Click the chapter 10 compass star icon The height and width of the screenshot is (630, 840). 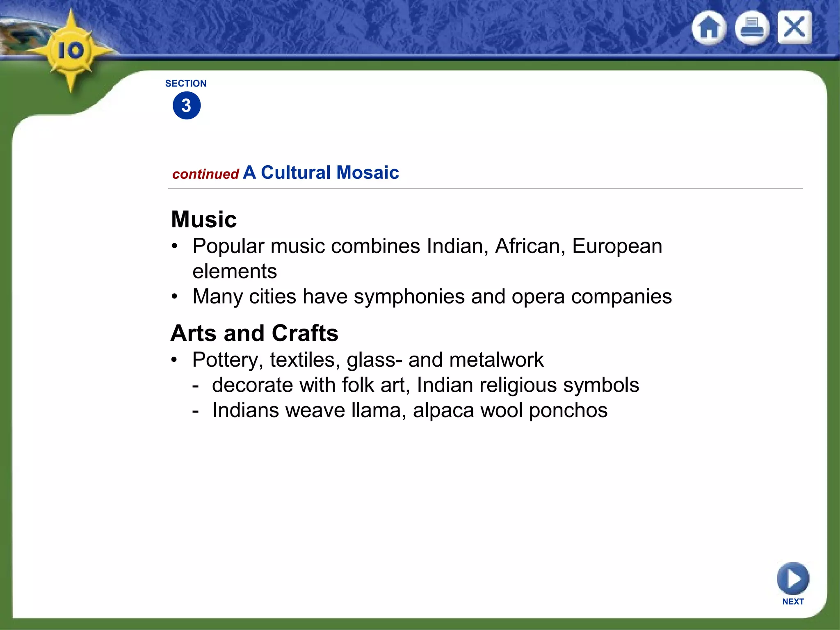71,51
